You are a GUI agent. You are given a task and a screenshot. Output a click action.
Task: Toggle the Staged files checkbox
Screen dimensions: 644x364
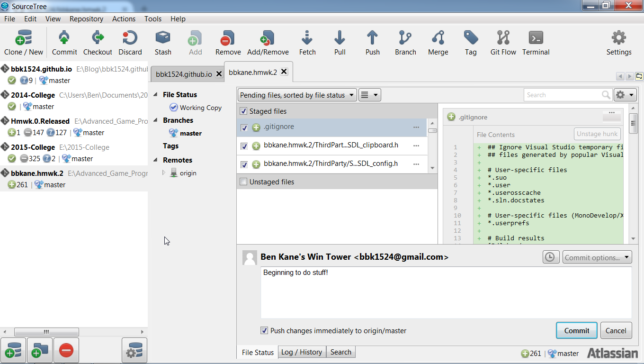pyautogui.click(x=243, y=111)
